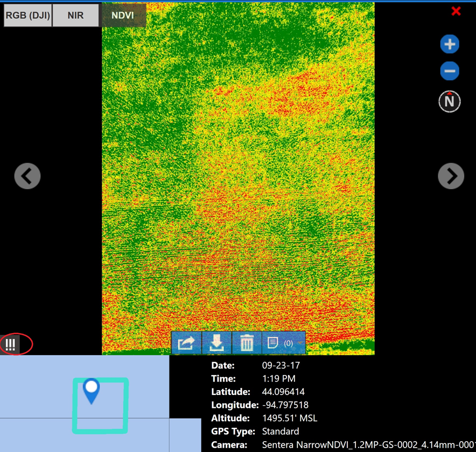
Task: Go to the previous image
Action: click(27, 176)
